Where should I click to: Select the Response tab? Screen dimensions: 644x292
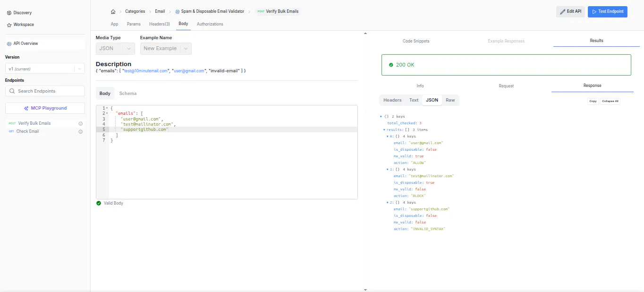coord(593,86)
